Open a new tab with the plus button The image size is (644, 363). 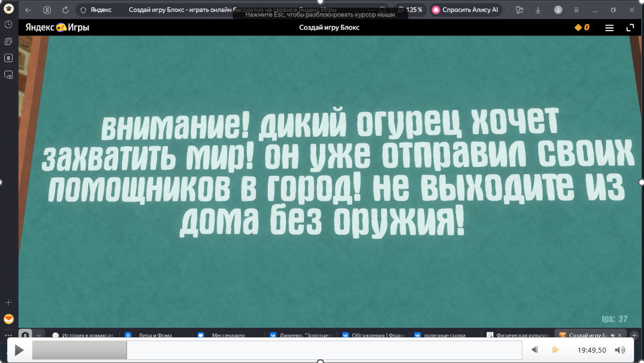point(634,335)
